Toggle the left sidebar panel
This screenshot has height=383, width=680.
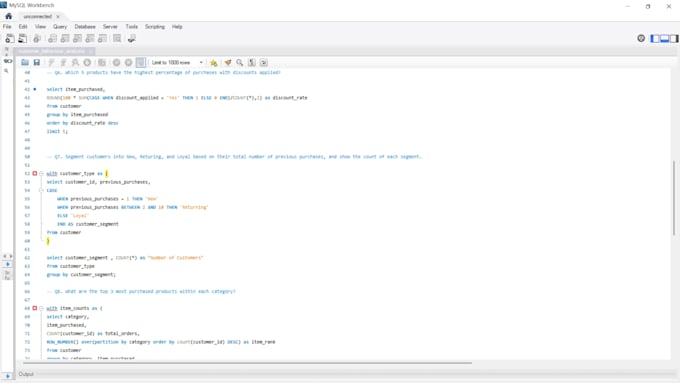[655, 38]
